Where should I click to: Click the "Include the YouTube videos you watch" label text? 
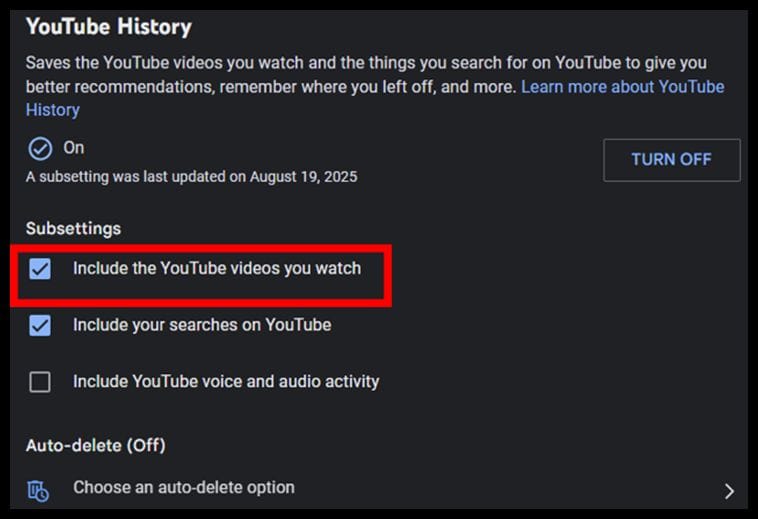point(217,269)
